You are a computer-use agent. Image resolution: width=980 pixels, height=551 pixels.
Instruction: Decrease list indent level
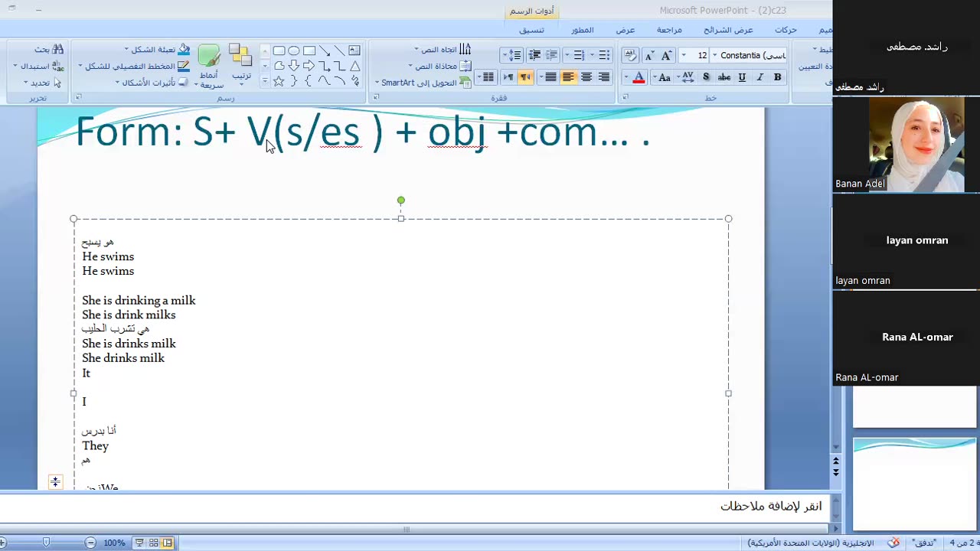[x=552, y=55]
